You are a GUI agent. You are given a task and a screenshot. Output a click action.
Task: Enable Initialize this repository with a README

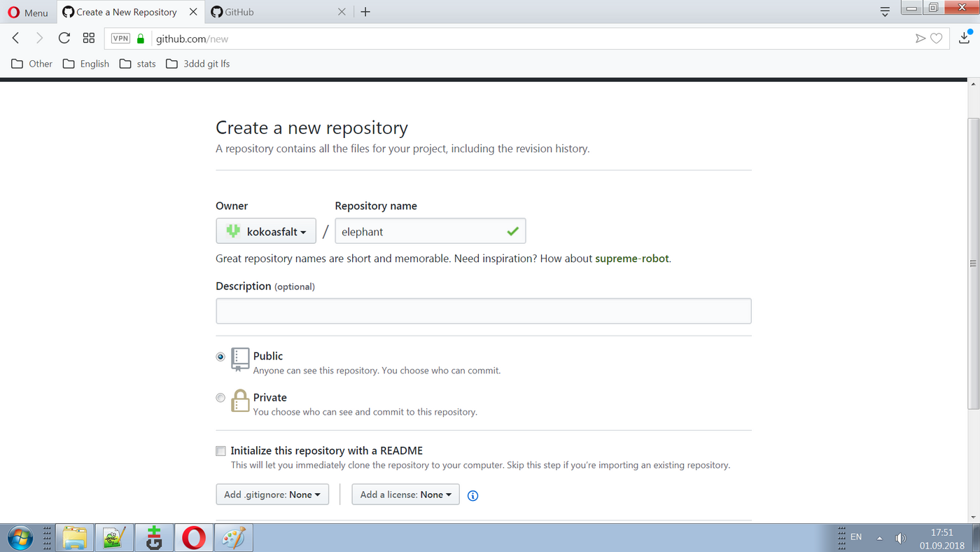220,451
